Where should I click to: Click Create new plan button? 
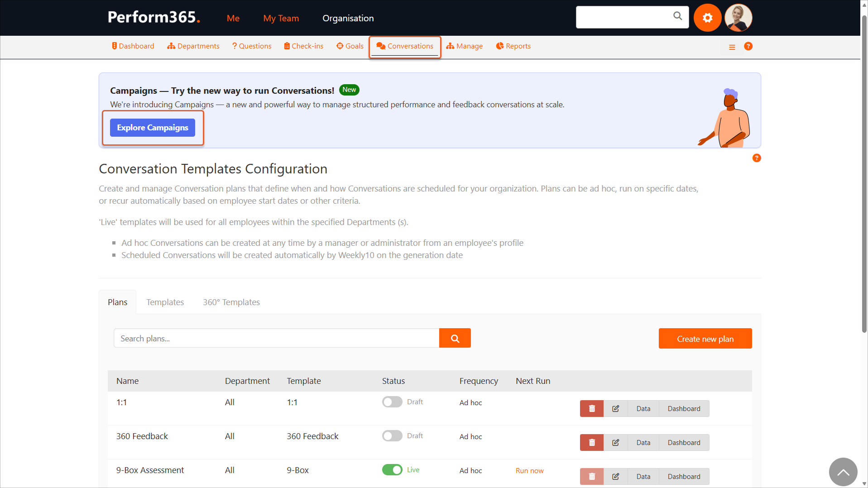705,339
